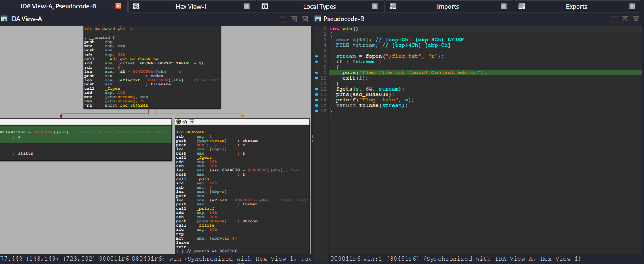Image resolution: width=644 pixels, height=264 pixels.
Task: Toggle breakpoint dot on the fclose line 15
Action: (316, 105)
